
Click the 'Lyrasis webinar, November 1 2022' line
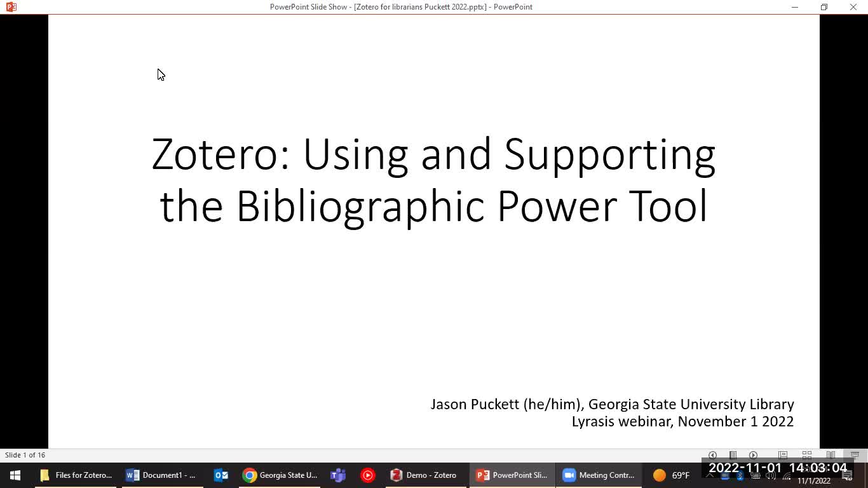click(x=682, y=421)
